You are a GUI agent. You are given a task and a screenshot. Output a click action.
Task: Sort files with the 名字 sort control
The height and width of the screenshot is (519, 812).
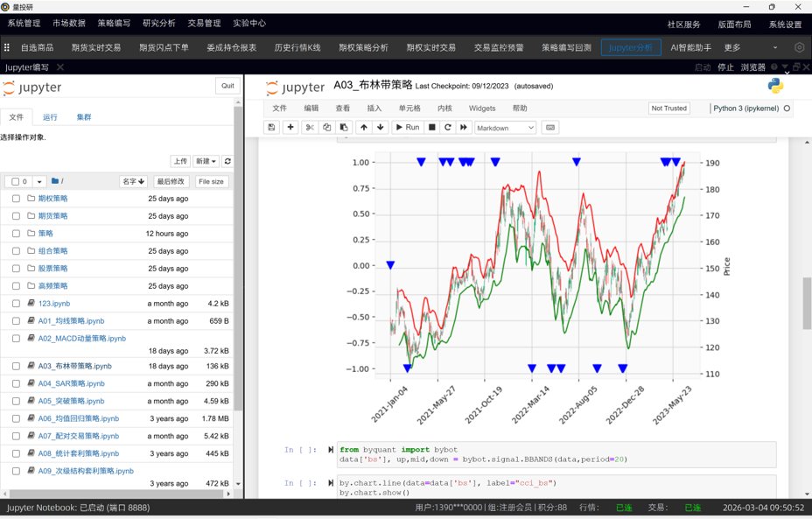(134, 180)
